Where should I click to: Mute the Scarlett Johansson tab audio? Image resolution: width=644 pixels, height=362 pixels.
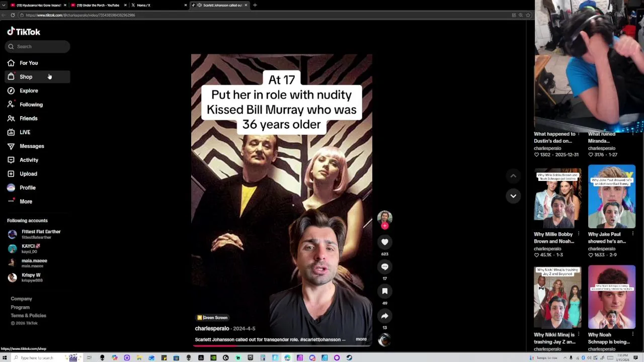200,5
